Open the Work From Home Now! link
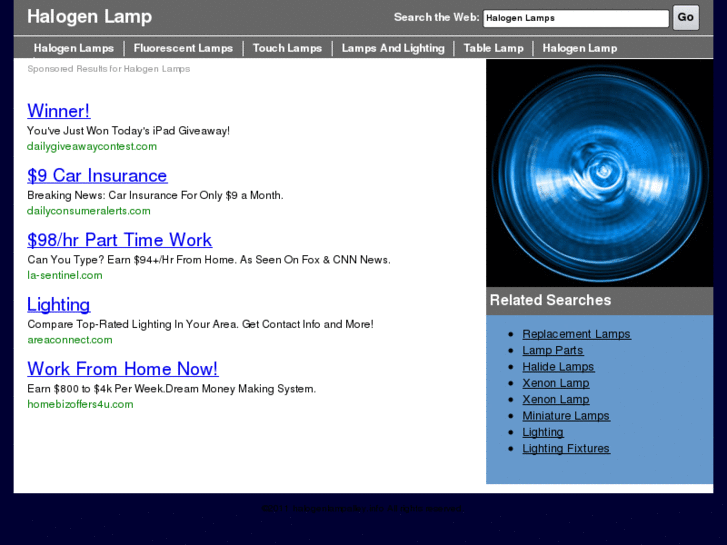 (122, 369)
